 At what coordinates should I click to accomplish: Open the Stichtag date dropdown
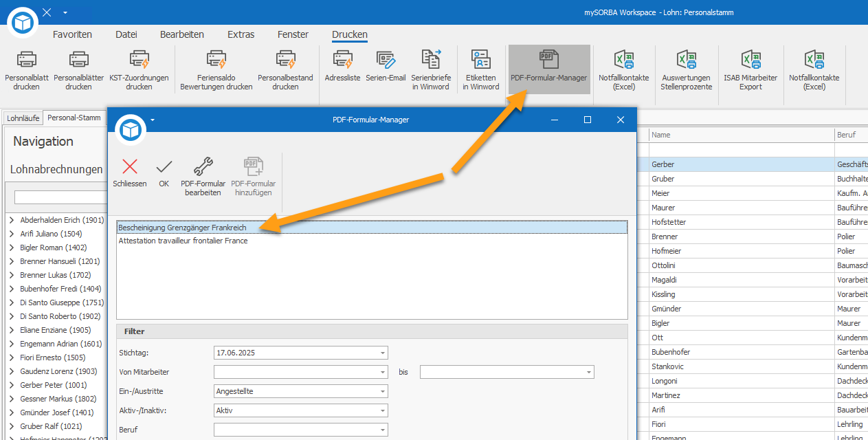pyautogui.click(x=383, y=353)
